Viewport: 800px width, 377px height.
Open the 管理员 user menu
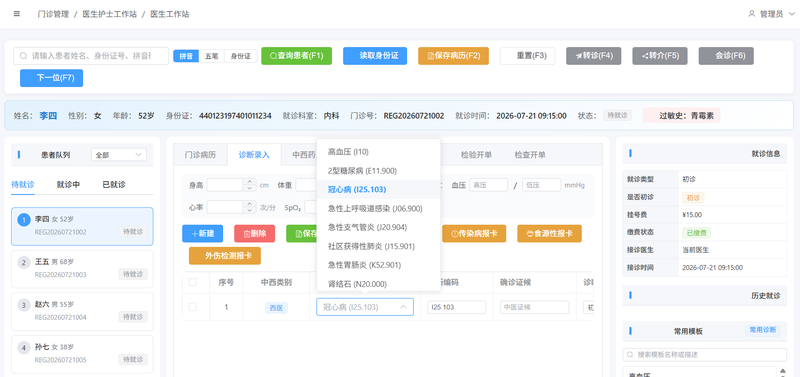click(x=771, y=14)
